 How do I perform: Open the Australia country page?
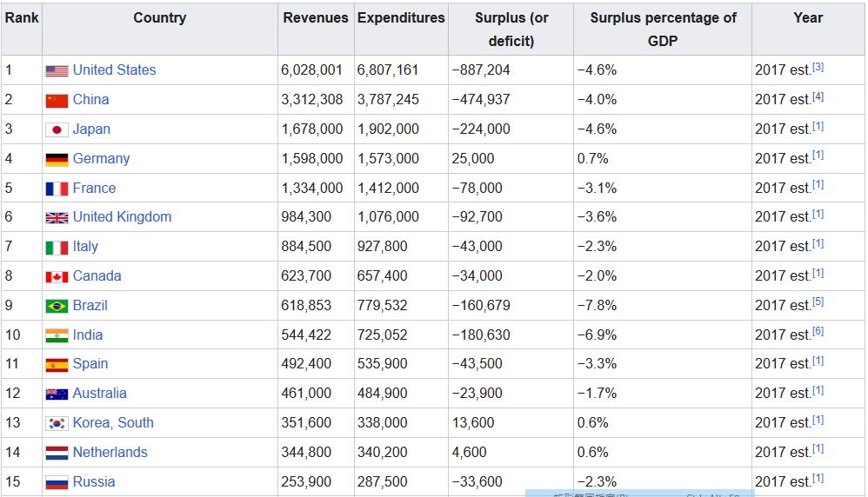tap(99, 393)
